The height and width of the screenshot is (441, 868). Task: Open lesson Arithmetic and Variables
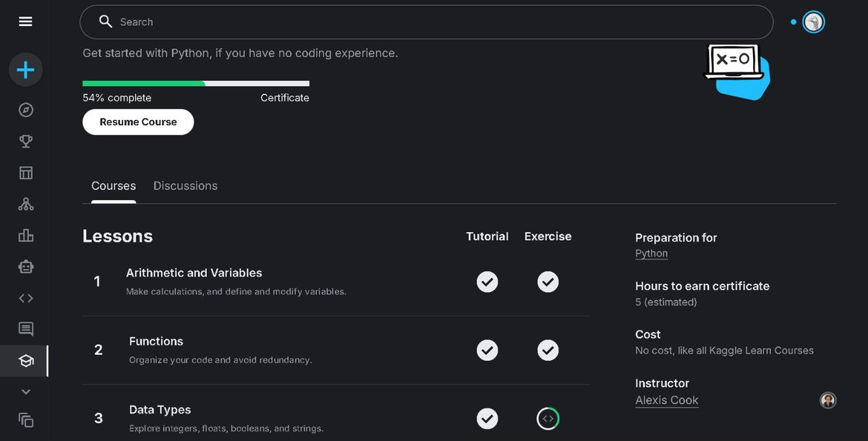click(x=194, y=273)
